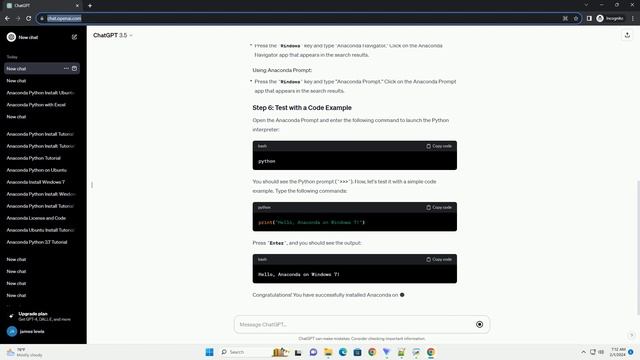Click the ChatGPT logo in the sidebar header
The height and width of the screenshot is (360, 640).
[x=11, y=37]
